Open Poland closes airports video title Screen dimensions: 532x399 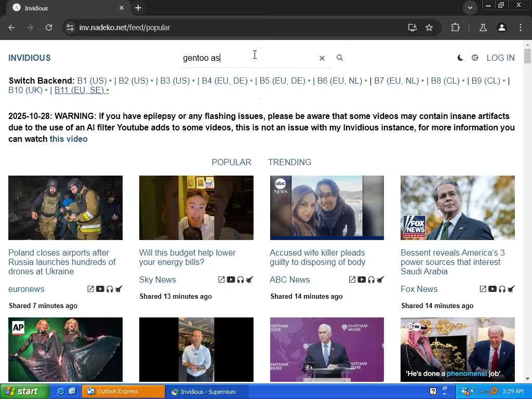pyautogui.click(x=62, y=262)
